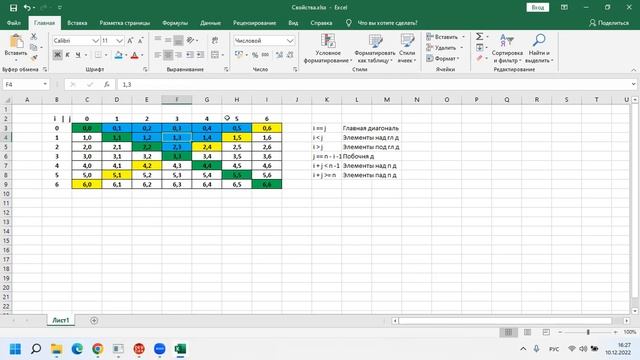640x360 pixels.
Task: Open font size 11 dropdown
Action: (119, 40)
